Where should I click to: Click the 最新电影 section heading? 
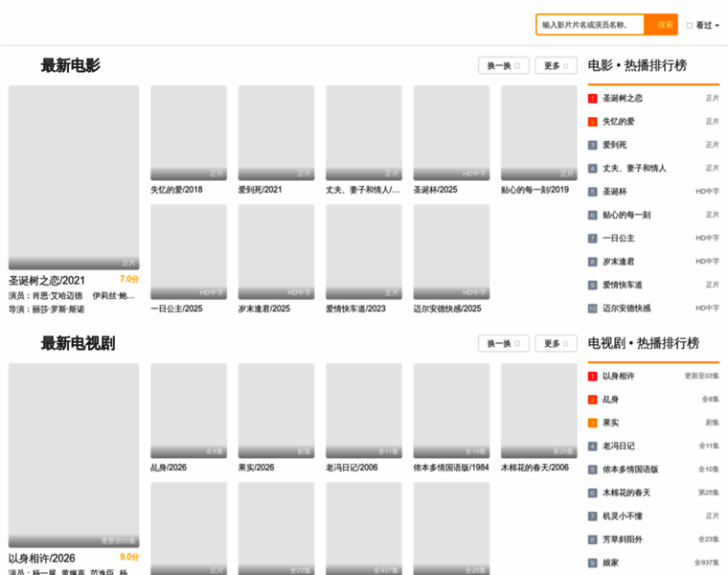coord(71,65)
